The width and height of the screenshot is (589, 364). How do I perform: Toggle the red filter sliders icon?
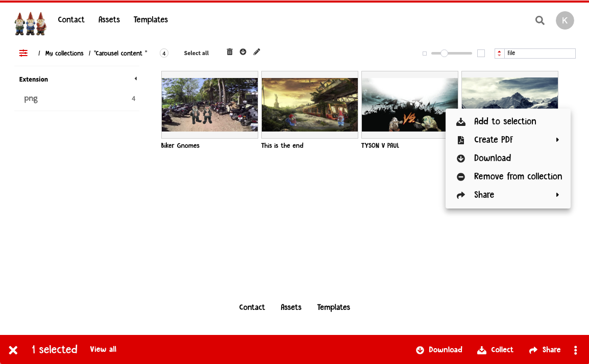[23, 53]
